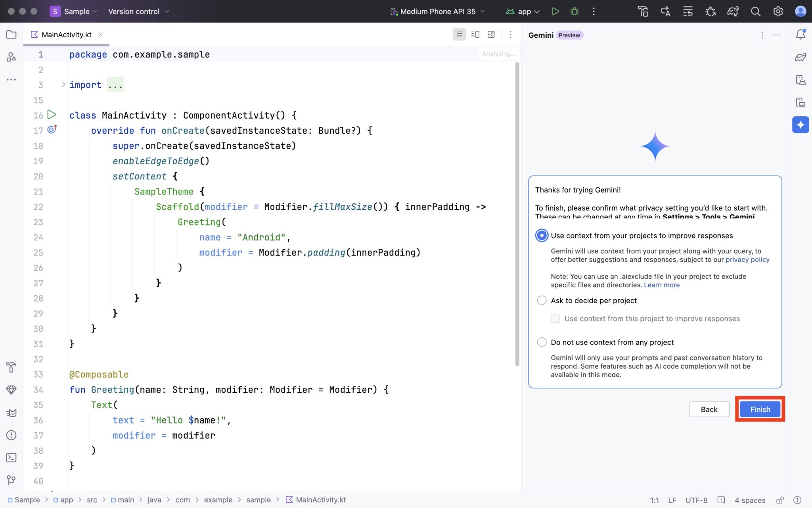Open the Terminal tool window
Screen dimensions: 812x508
click(11, 458)
